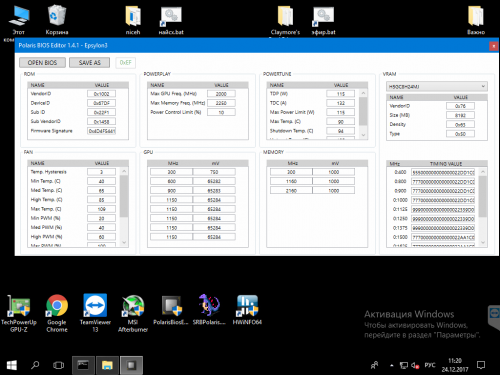
Task: Open the niceh folder on desktop
Action: [x=133, y=19]
